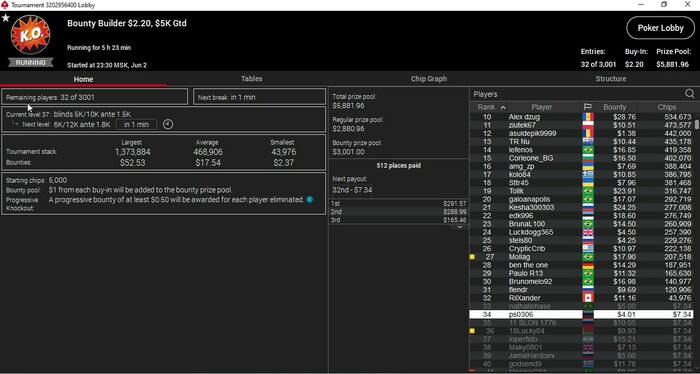Click the flag of Luckdogg365
This screenshot has height=374, width=700.
click(x=588, y=232)
